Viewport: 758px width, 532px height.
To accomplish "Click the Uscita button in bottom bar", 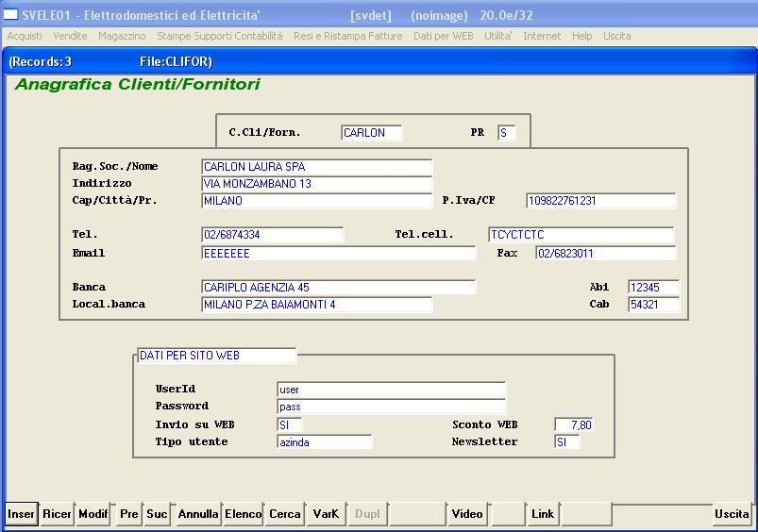I will pos(732,514).
